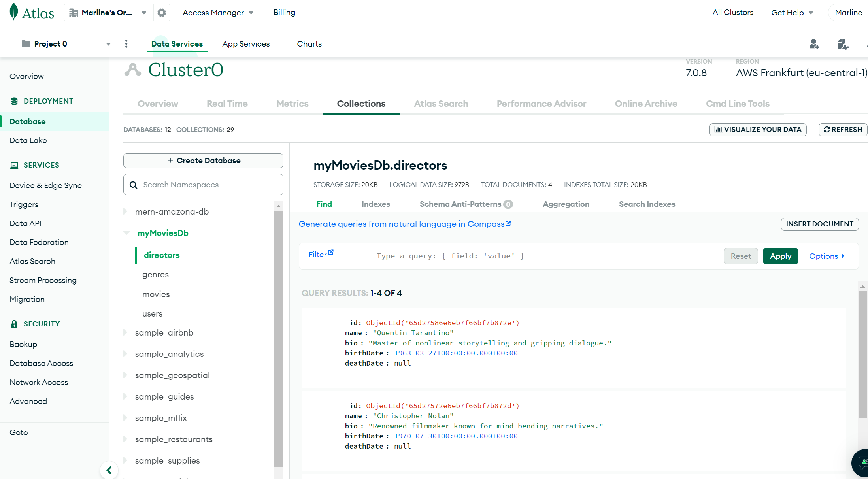Expand the mern-amazona-db database
Image resolution: width=868 pixels, height=479 pixels.
(125, 211)
